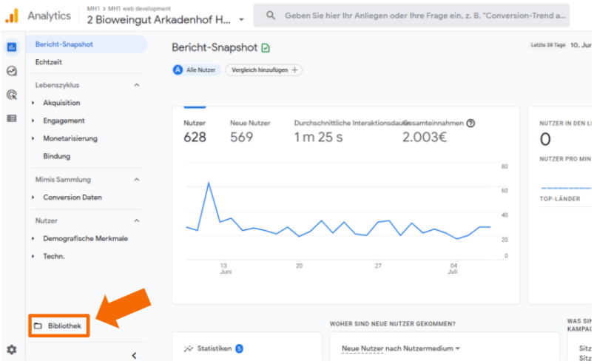Click the help icon beside Gesamteinnahmen
This screenshot has height=364, width=594.
click(x=470, y=124)
